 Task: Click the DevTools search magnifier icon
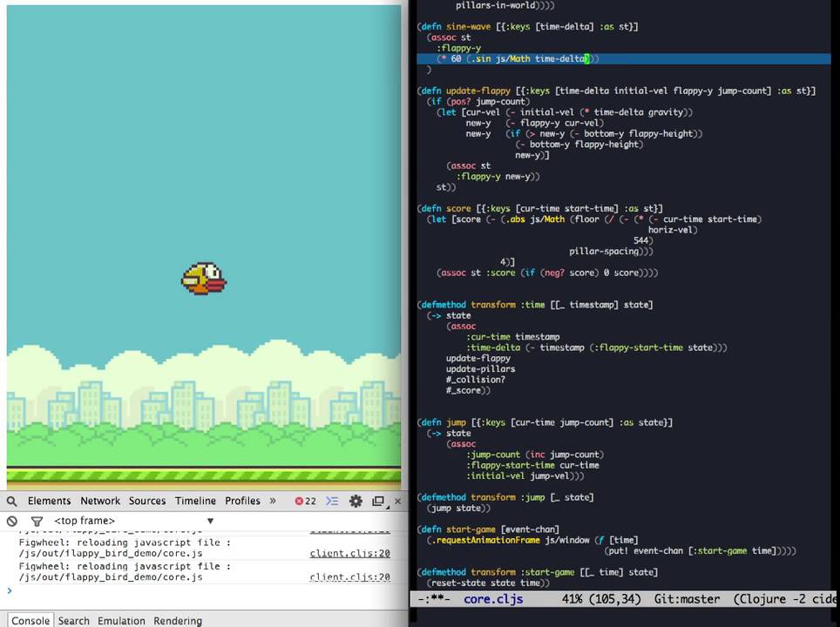click(x=12, y=502)
